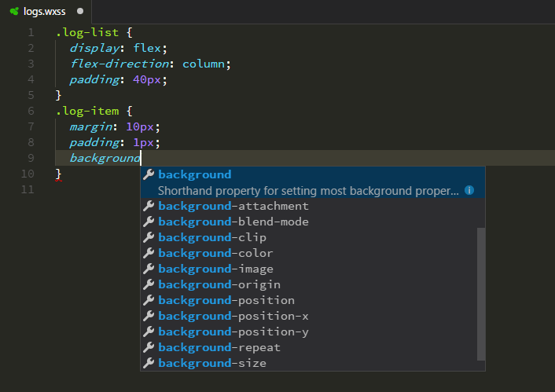Click the unsaved dot on logs.wxss tab
Viewport: 555px width, 392px height.
click(80, 11)
